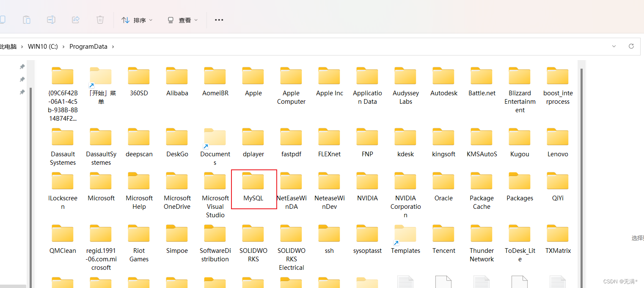The width and height of the screenshot is (644, 288).
Task: Click the navigation pane vertical scrollbar
Action: click(x=30, y=188)
